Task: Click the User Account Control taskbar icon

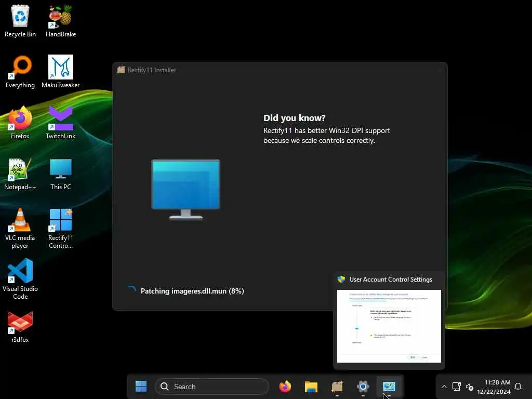Action: pyautogui.click(x=389, y=386)
